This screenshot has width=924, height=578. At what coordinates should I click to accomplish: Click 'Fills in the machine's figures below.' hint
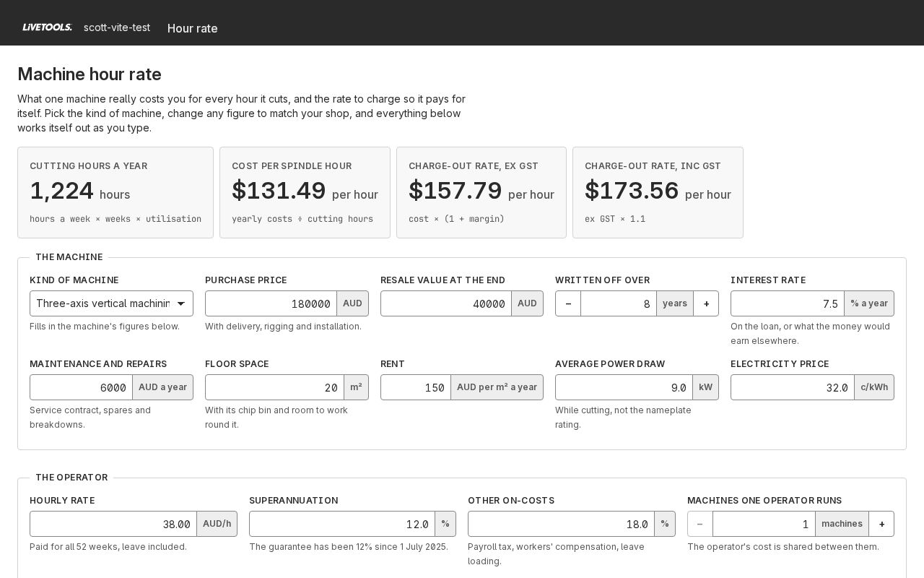(x=105, y=327)
